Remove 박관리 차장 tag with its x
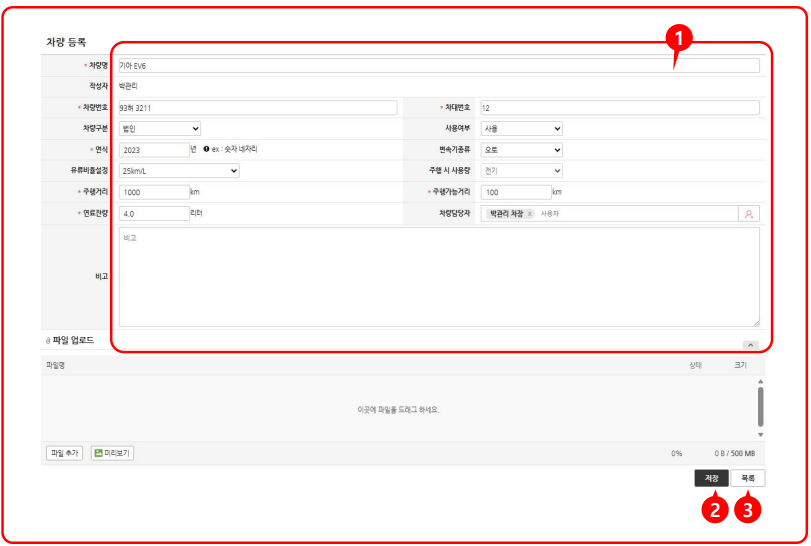Image resolution: width=811 pixels, height=546 pixels. [x=530, y=214]
